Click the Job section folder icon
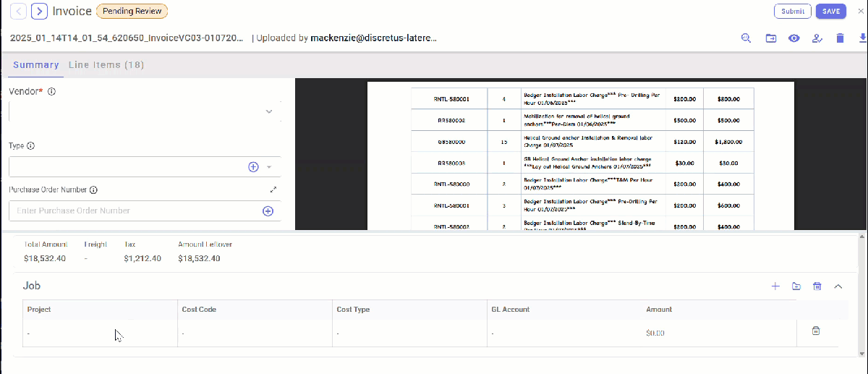This screenshot has height=374, width=868. [x=796, y=286]
